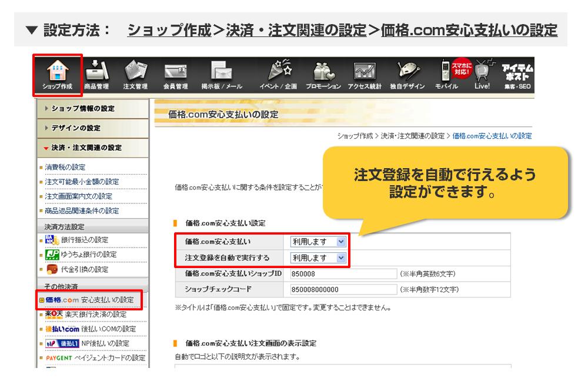Collapse 決済・注文関連の設定 section
The width and height of the screenshot is (588, 378).
[93, 148]
